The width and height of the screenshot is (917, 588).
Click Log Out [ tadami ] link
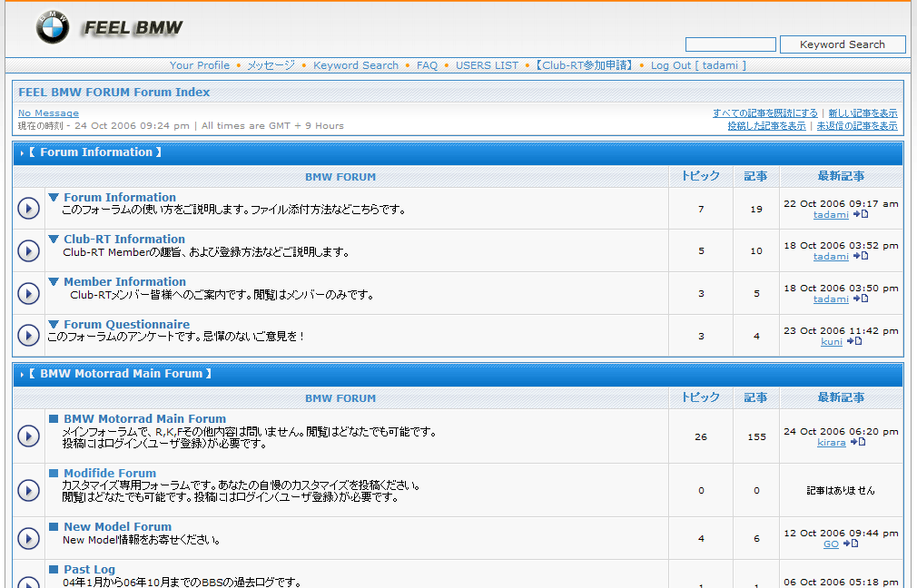click(698, 65)
